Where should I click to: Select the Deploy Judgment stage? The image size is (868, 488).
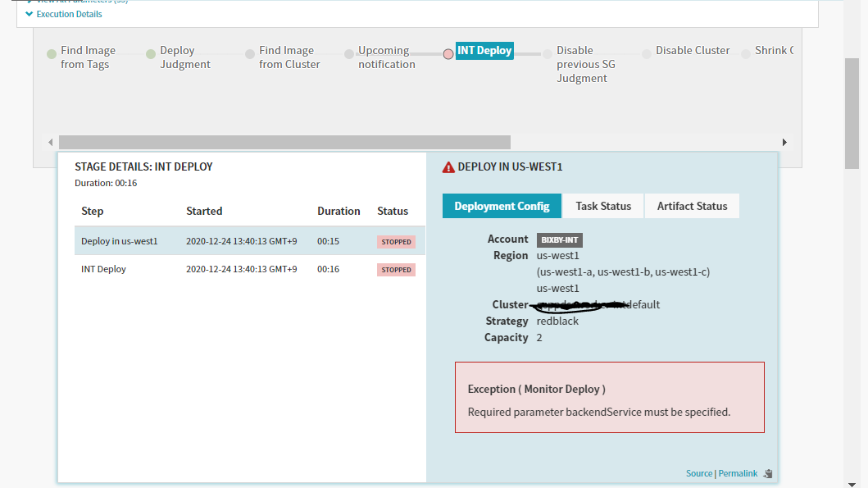point(185,57)
